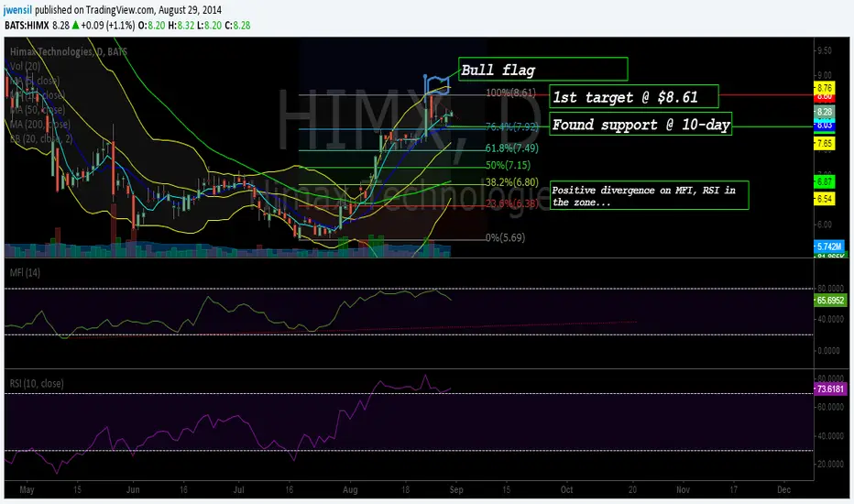The height and width of the screenshot is (504, 854).
Task: Select the 23.6%(6.38) Fibonacci level label
Action: point(511,203)
